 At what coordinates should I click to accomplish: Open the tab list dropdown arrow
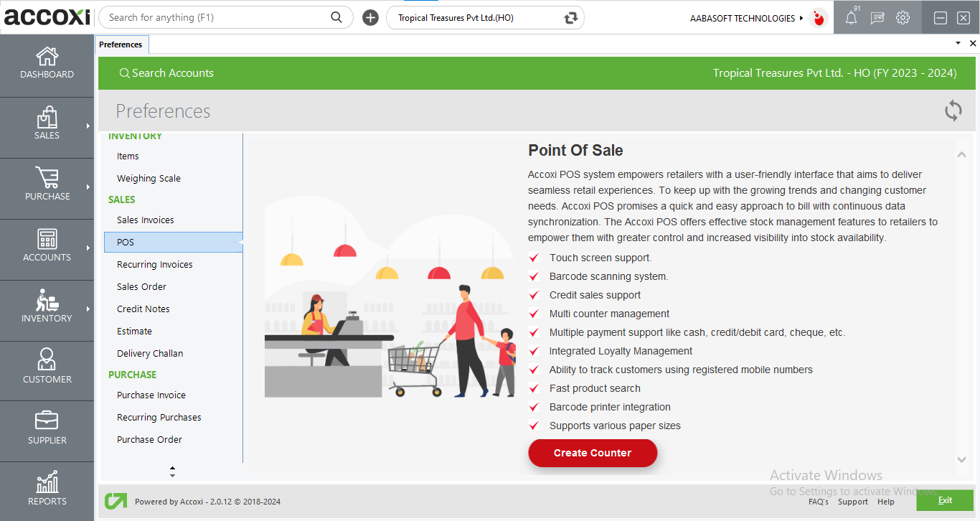958,44
